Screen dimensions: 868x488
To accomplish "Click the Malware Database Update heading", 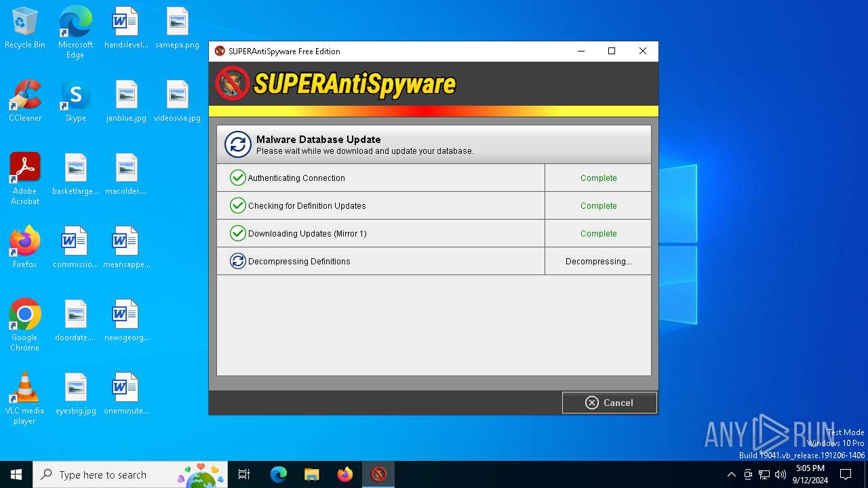I will tap(318, 140).
